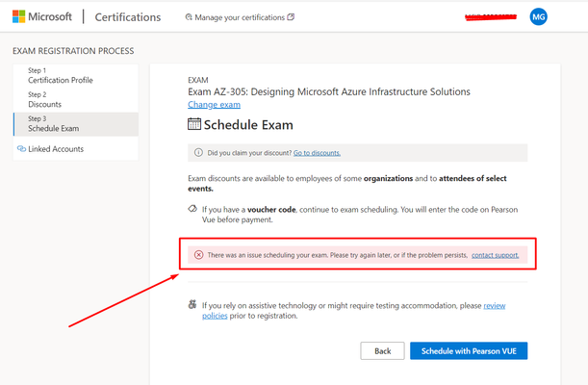The width and height of the screenshot is (588, 385).
Task: Click the external-link icon beside Manage your certifications
Action: point(291,17)
